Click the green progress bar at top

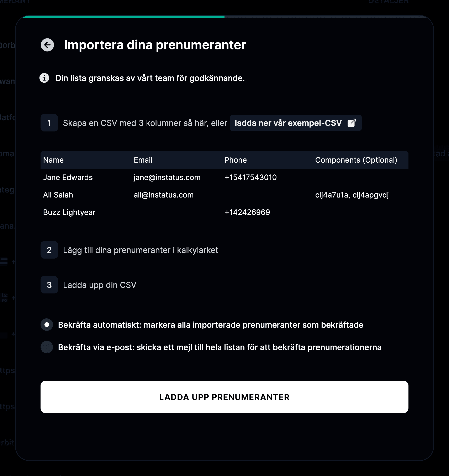(123, 17)
